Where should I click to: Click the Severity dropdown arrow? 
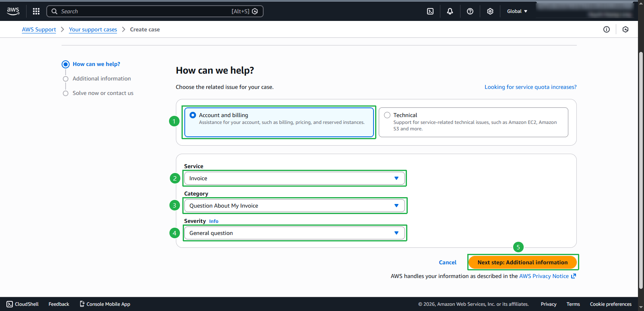[x=396, y=233]
